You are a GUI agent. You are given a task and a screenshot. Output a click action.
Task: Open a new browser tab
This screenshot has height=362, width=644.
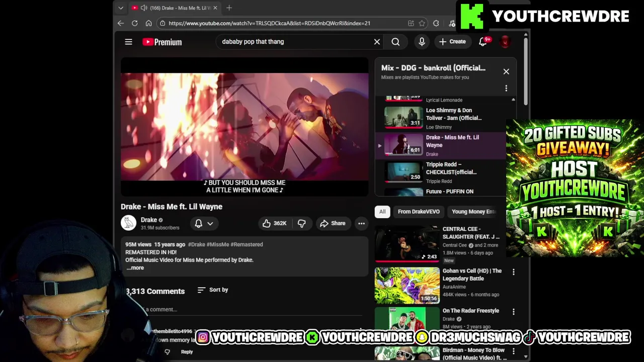point(229,8)
